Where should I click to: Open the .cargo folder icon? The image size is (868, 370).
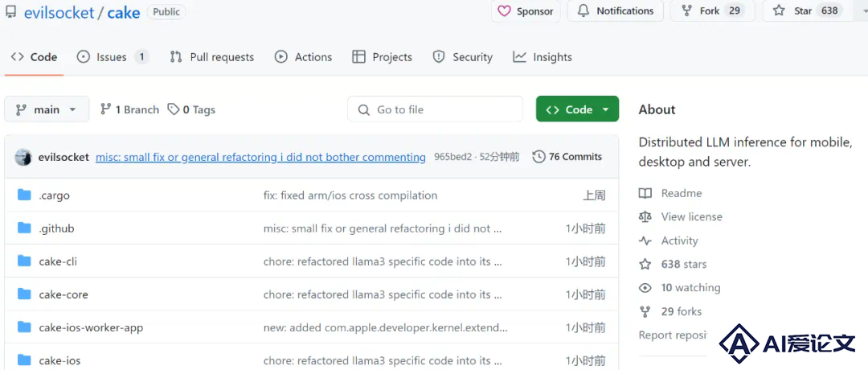pos(24,195)
